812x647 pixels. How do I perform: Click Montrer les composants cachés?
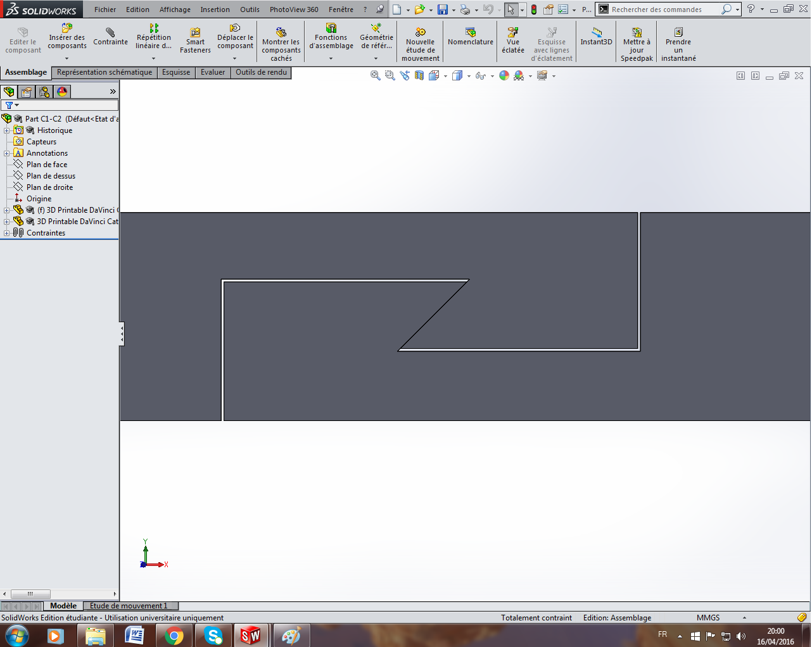(281, 44)
